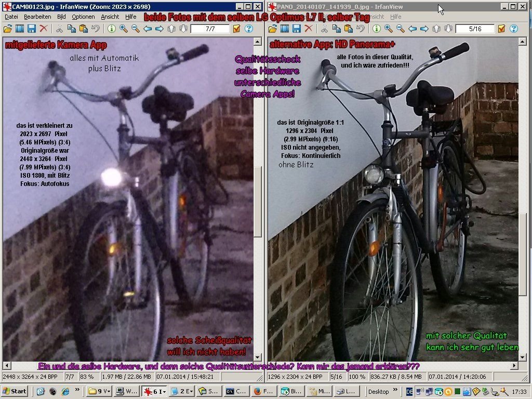The width and height of the screenshot is (532, 399).
Task: Click blue help question mark in PANO window
Action: coord(514,29)
